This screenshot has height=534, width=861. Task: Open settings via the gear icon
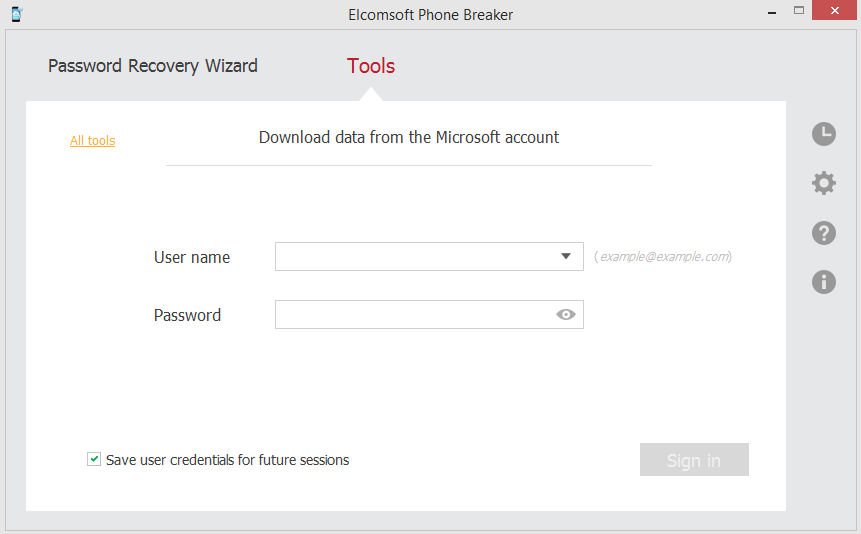click(824, 183)
